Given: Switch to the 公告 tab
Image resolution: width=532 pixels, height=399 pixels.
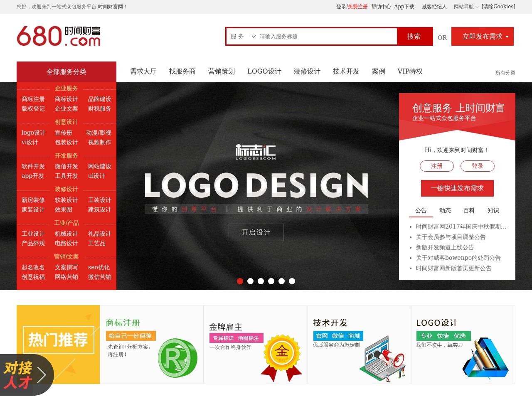Looking at the screenshot, I should tap(421, 211).
